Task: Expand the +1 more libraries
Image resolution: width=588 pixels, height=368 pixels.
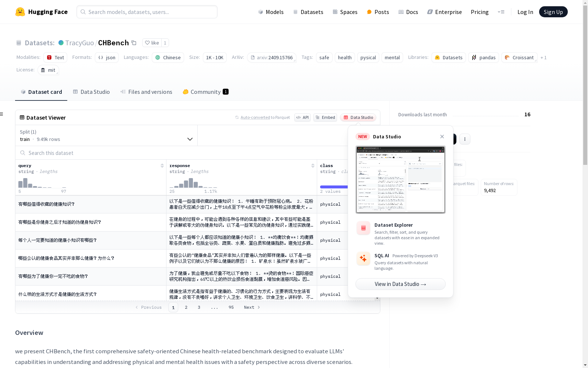Action: [544, 57]
